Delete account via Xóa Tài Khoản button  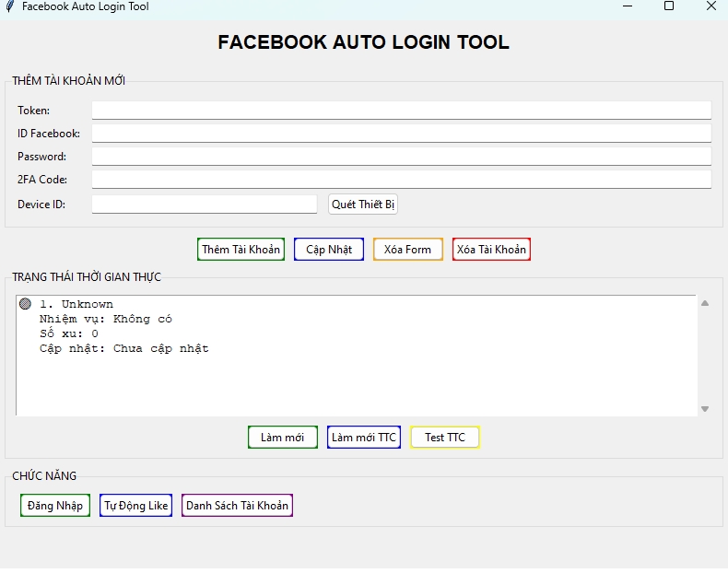pyautogui.click(x=491, y=249)
